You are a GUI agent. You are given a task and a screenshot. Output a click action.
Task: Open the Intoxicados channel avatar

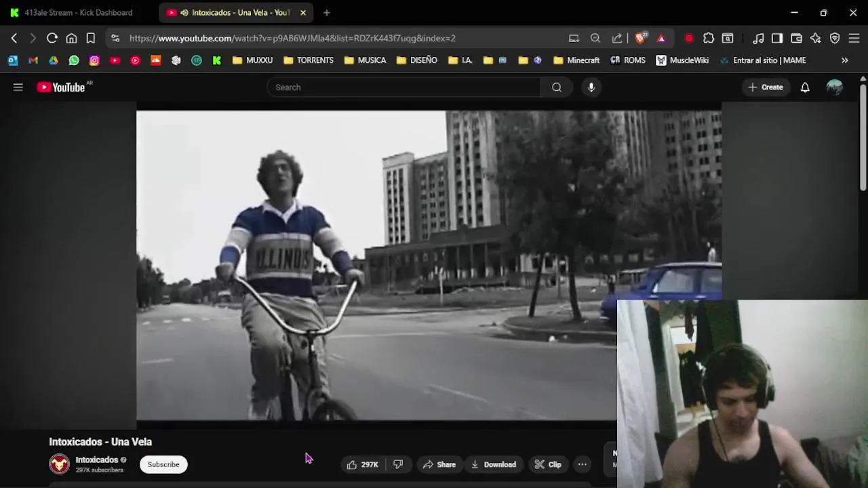point(60,464)
